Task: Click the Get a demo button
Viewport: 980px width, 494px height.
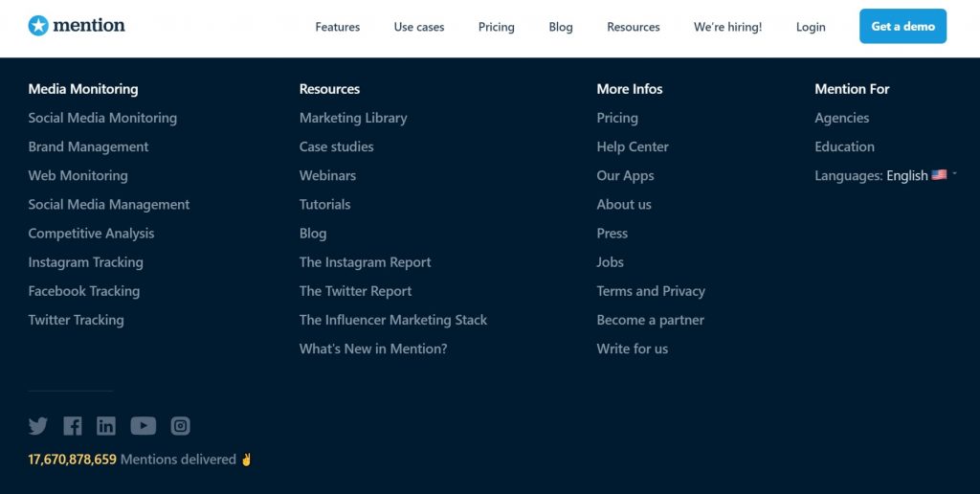Action: coord(903,26)
